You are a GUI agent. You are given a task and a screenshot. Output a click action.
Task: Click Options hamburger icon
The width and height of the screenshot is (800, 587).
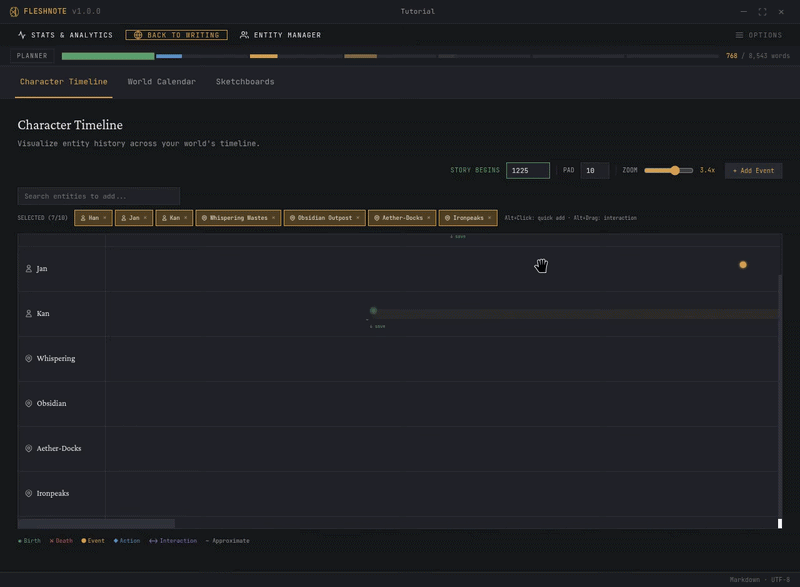click(739, 35)
